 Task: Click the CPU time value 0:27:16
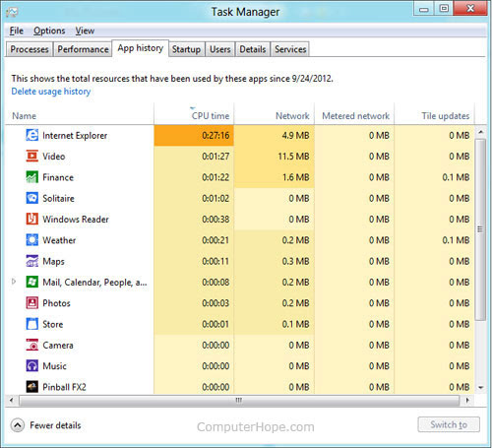click(215, 135)
